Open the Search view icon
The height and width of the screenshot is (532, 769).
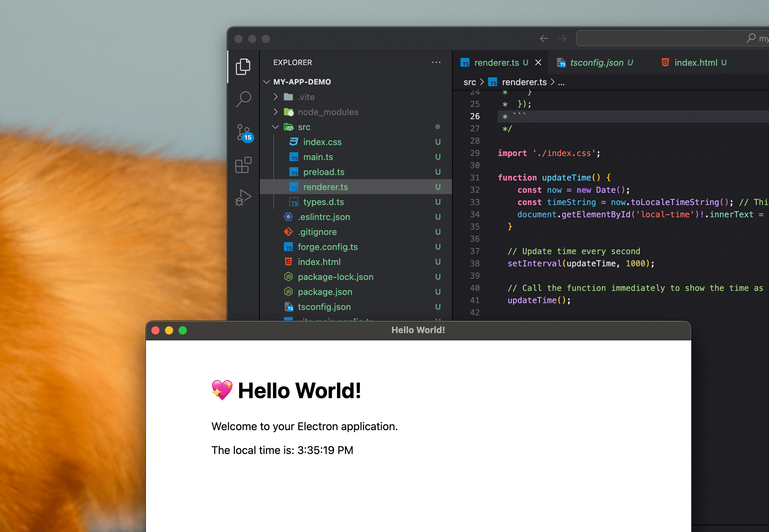point(243,99)
